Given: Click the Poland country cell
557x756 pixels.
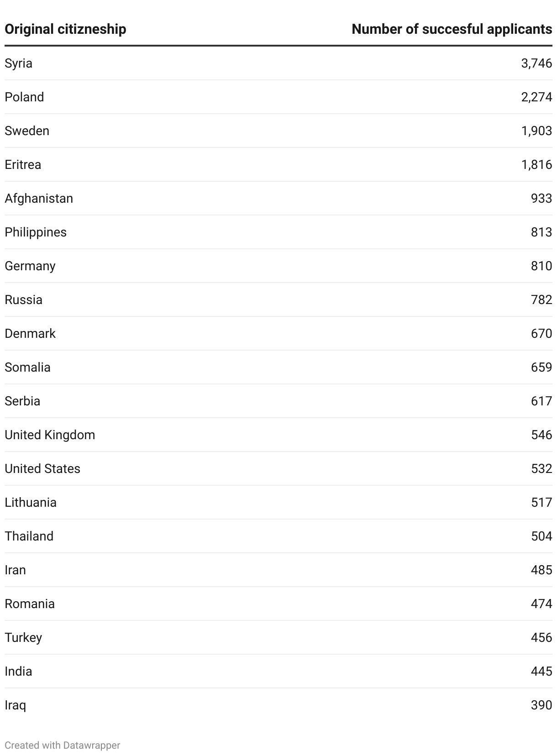Looking at the screenshot, I should click(25, 97).
